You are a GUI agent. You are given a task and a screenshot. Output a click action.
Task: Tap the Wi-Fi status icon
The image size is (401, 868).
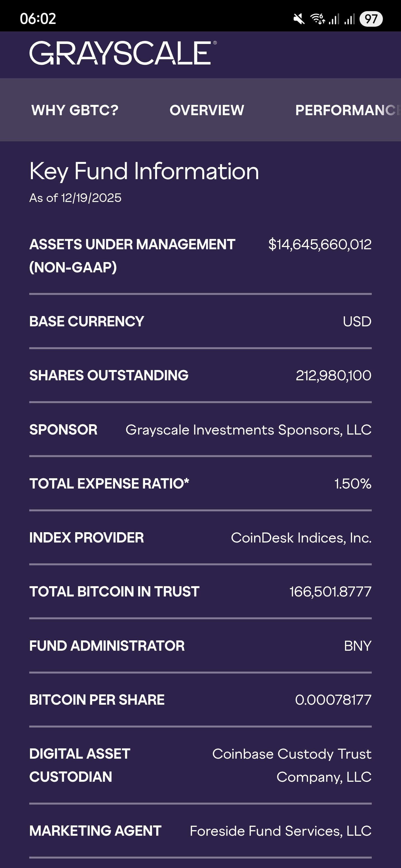pos(317,19)
